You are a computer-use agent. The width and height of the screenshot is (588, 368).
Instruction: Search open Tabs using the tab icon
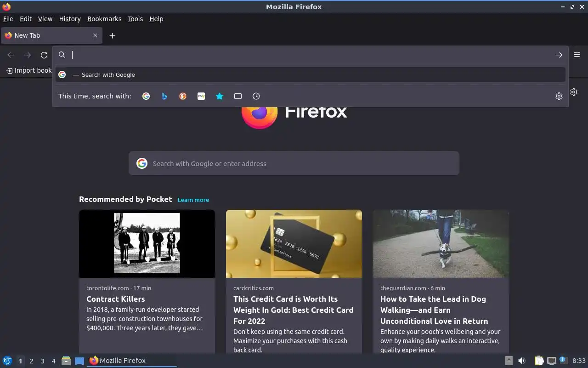238,96
